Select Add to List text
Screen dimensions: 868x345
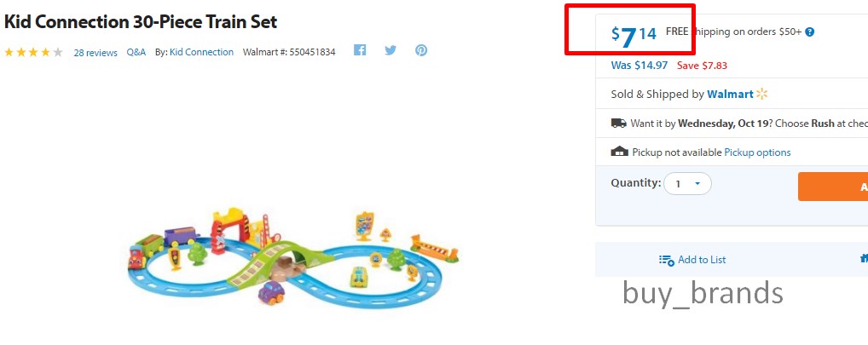[x=702, y=260]
